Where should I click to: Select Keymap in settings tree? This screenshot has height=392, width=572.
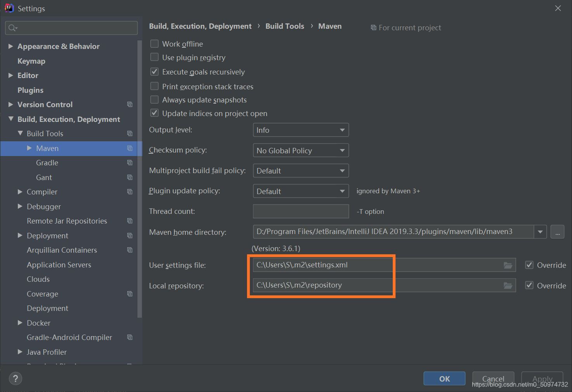31,61
